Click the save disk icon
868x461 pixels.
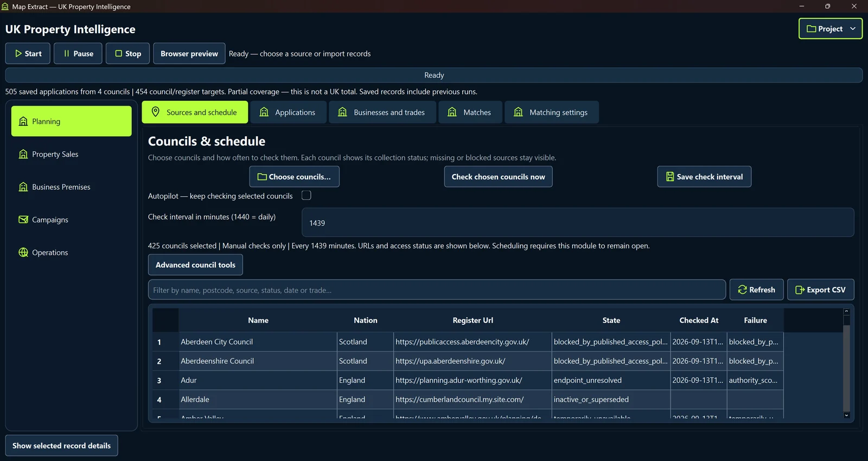pos(670,177)
